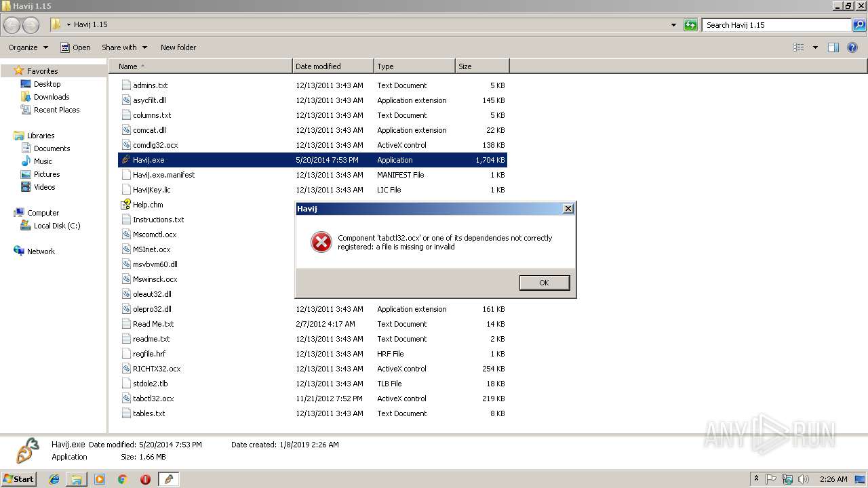
Task: Open Recent Places in sidebar
Action: (56, 110)
